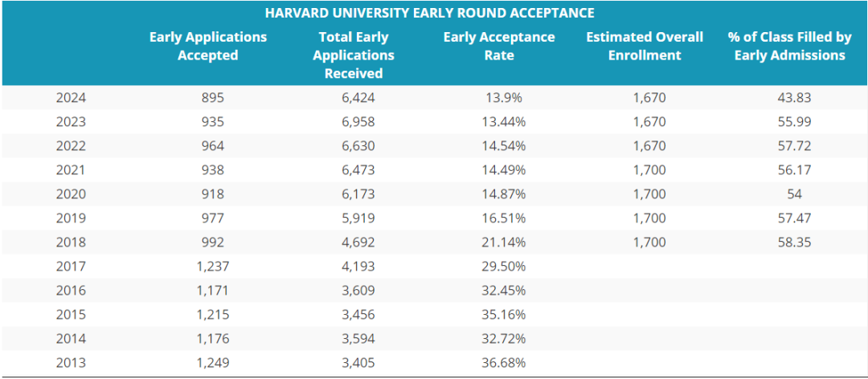Click the 14.54% acceptance rate cell
Image resolution: width=868 pixels, height=379 pixels.
505,146
